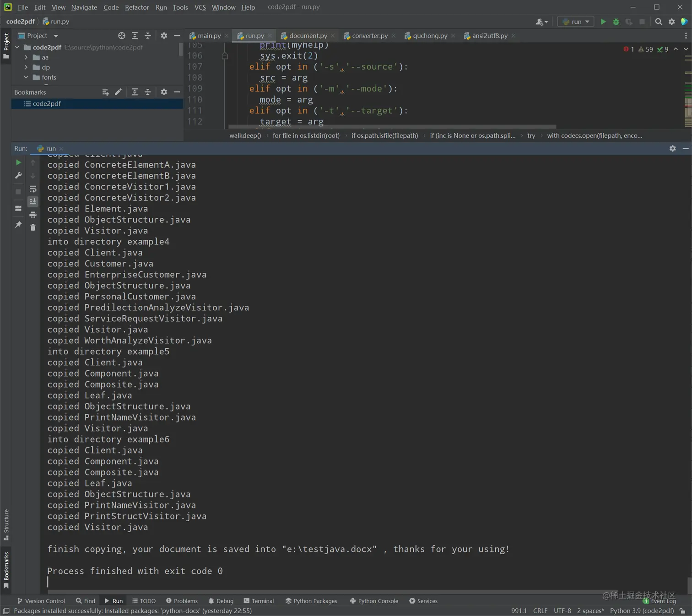Click the indent setting 2 spaces
This screenshot has width=692, height=616.
(590, 611)
